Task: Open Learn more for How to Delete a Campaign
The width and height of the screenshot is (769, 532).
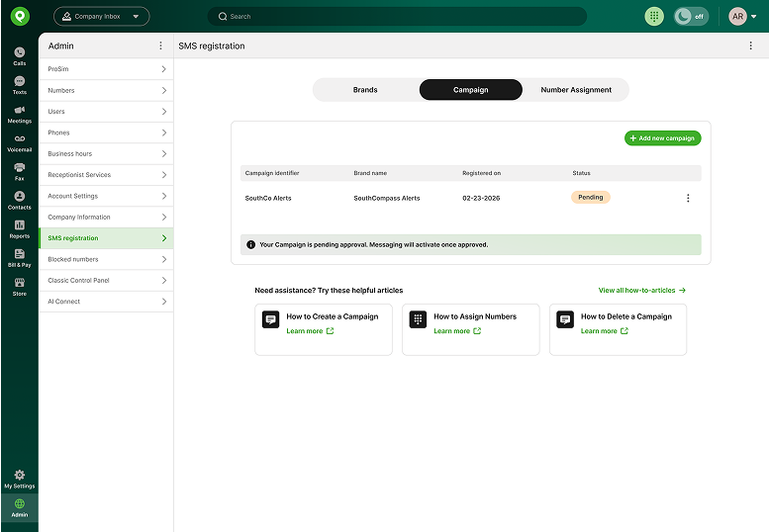Action: pos(604,331)
